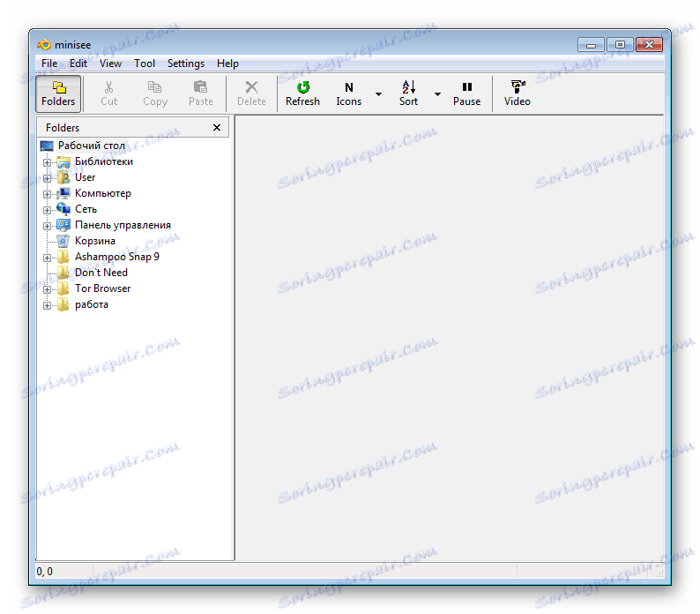Open the Edit menu
This screenshot has width=700, height=614.
78,64
